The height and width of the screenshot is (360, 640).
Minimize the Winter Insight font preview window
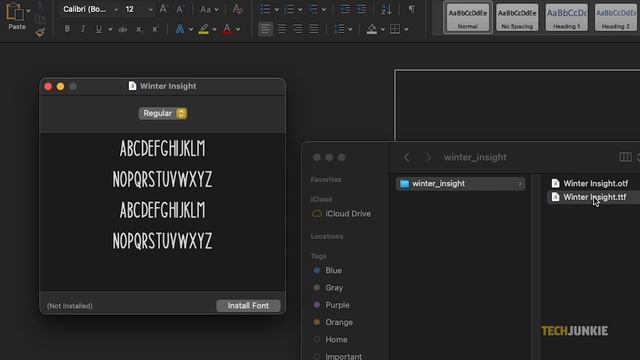(60, 86)
